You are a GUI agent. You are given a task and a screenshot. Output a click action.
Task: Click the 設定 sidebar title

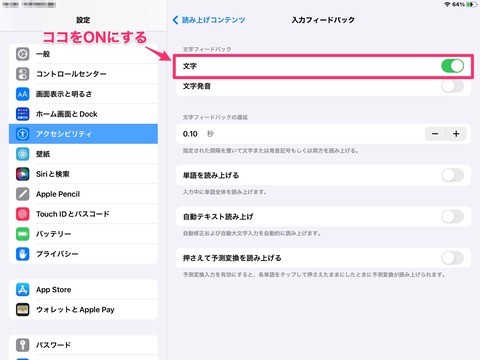coord(83,20)
